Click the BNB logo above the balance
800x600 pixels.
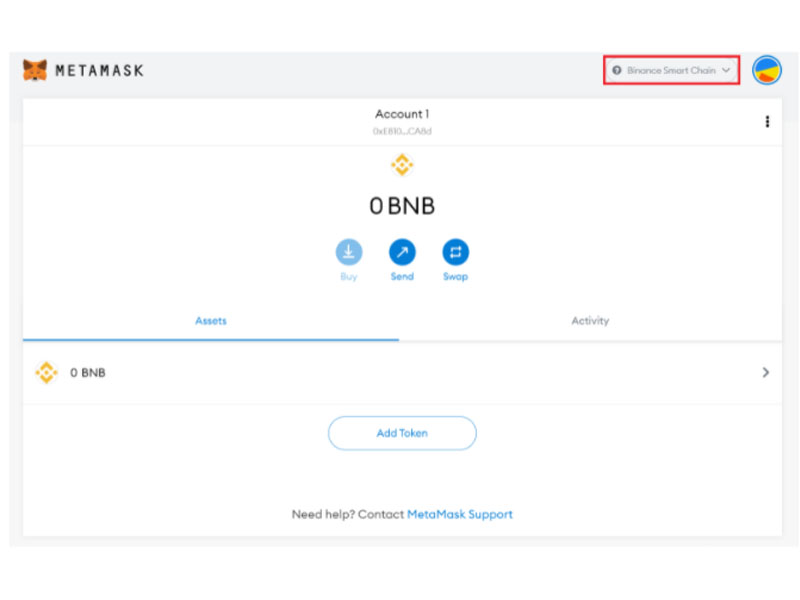tap(402, 165)
